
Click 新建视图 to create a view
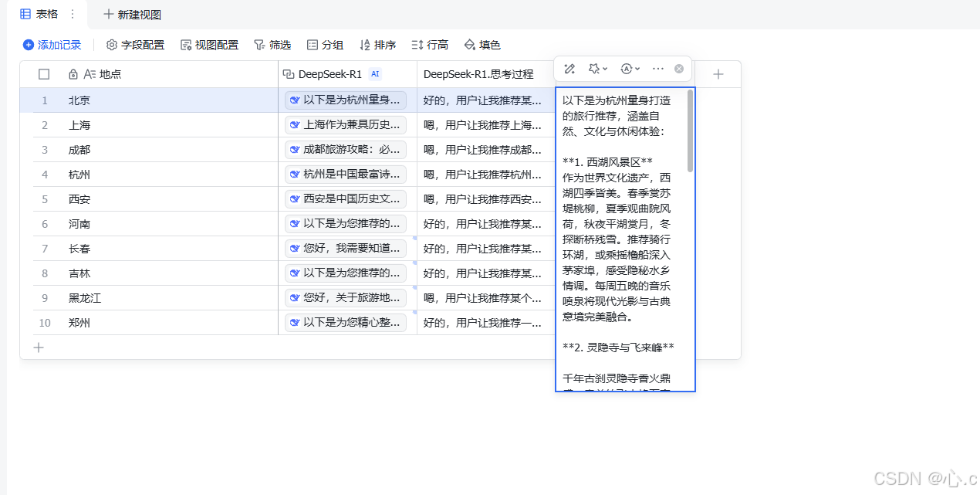[132, 14]
